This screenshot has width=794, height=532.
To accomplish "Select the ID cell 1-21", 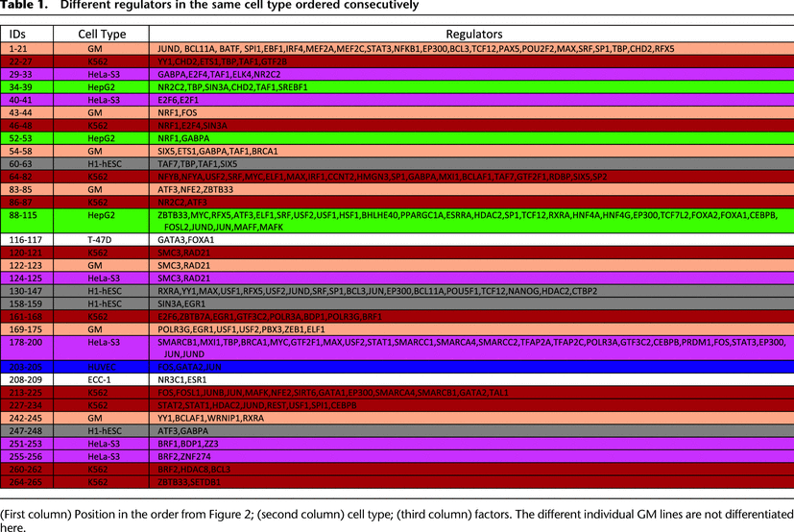I will [17, 48].
